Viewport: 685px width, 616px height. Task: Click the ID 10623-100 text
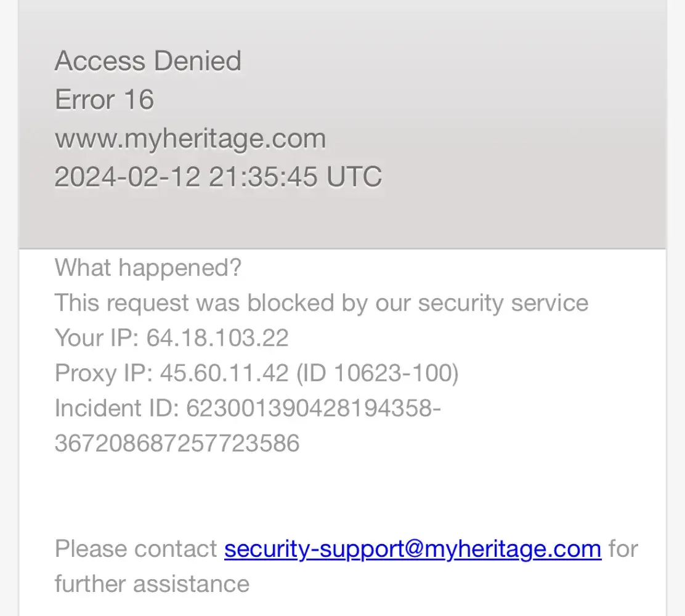click(x=378, y=373)
